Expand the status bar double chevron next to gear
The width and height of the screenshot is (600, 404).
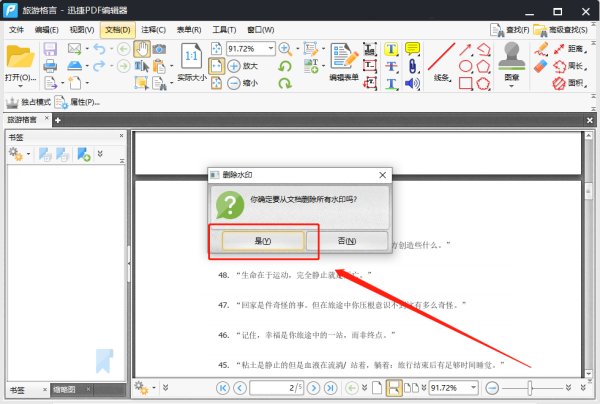(166, 388)
